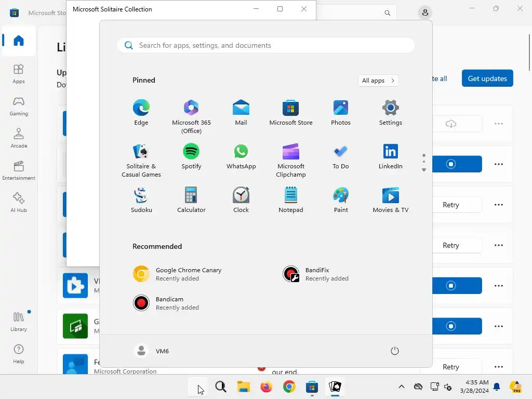Open Spotify from pinned apps

(x=191, y=156)
